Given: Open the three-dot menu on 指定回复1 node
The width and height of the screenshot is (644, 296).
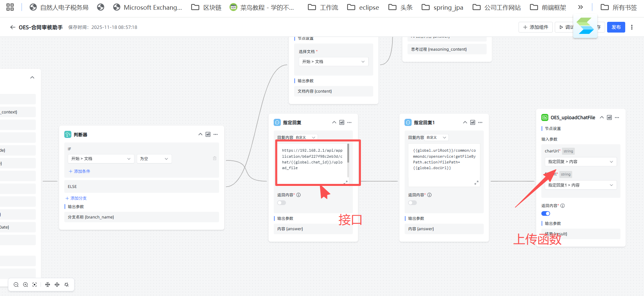Looking at the screenshot, I should click(x=480, y=122).
